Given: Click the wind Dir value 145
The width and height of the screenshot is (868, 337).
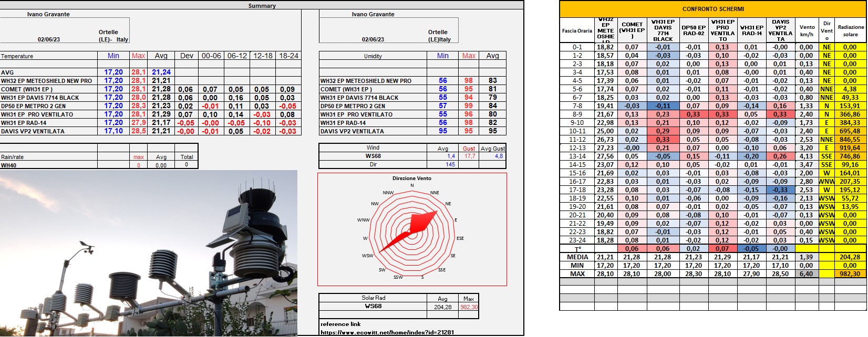Looking at the screenshot, I should click(450, 165).
